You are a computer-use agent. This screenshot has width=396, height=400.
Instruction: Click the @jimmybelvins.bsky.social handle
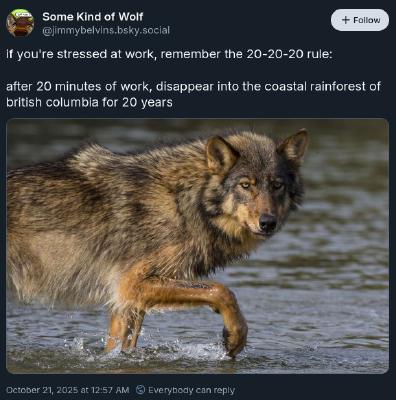coord(106,30)
